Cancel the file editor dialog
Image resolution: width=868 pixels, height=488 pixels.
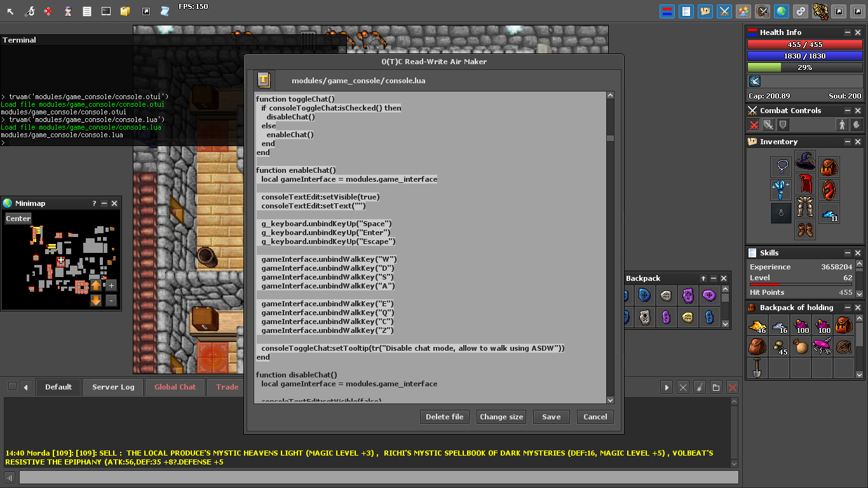595,417
